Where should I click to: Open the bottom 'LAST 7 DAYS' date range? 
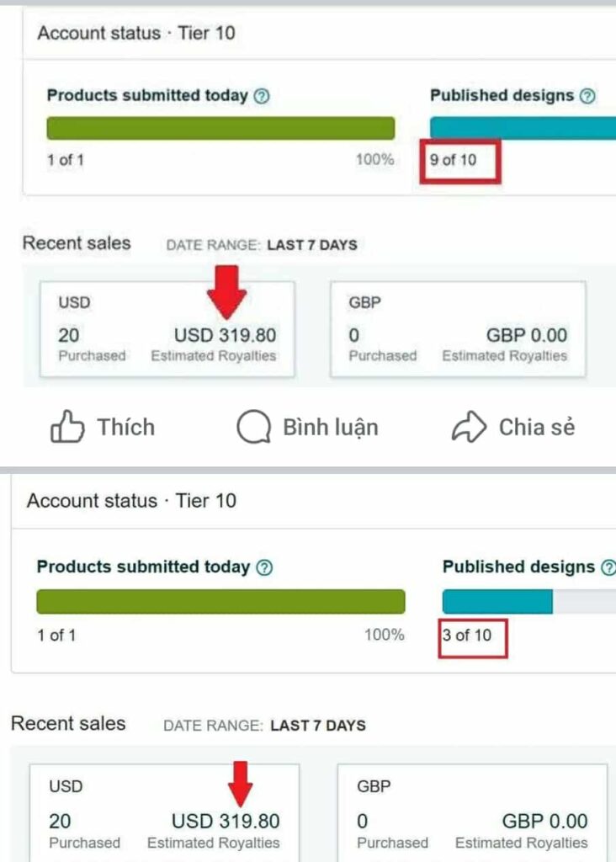(x=317, y=725)
